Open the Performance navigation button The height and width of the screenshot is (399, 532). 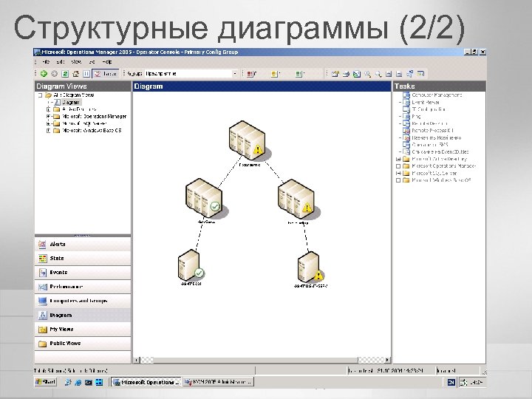tap(83, 287)
